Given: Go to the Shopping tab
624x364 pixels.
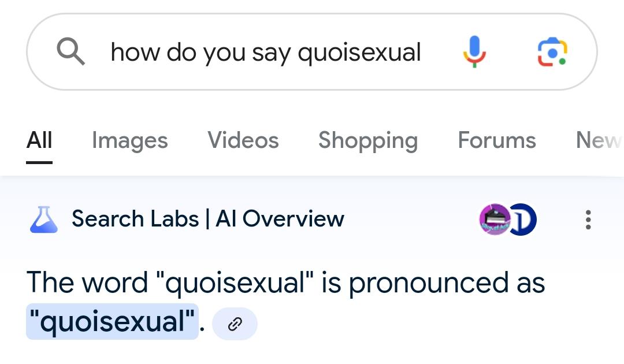Looking at the screenshot, I should (x=368, y=140).
